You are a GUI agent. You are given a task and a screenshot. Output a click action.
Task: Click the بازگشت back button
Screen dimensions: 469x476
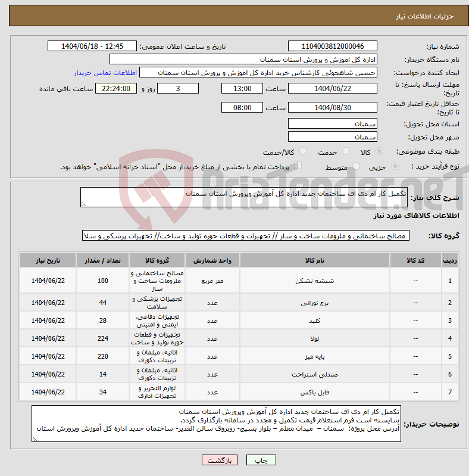pyautogui.click(x=220, y=461)
